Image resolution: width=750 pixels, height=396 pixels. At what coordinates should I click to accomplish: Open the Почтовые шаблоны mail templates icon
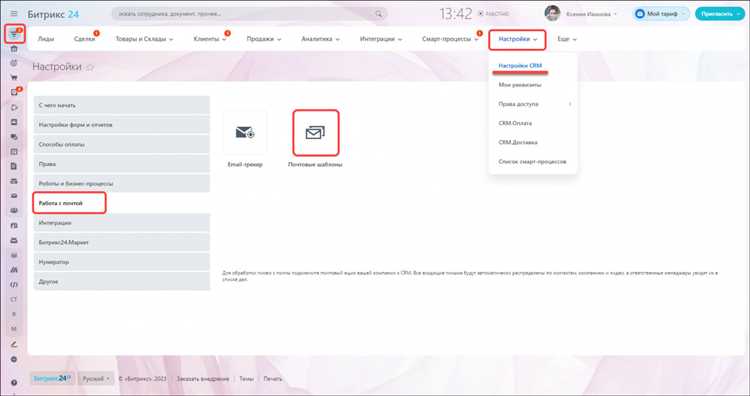tap(315, 133)
